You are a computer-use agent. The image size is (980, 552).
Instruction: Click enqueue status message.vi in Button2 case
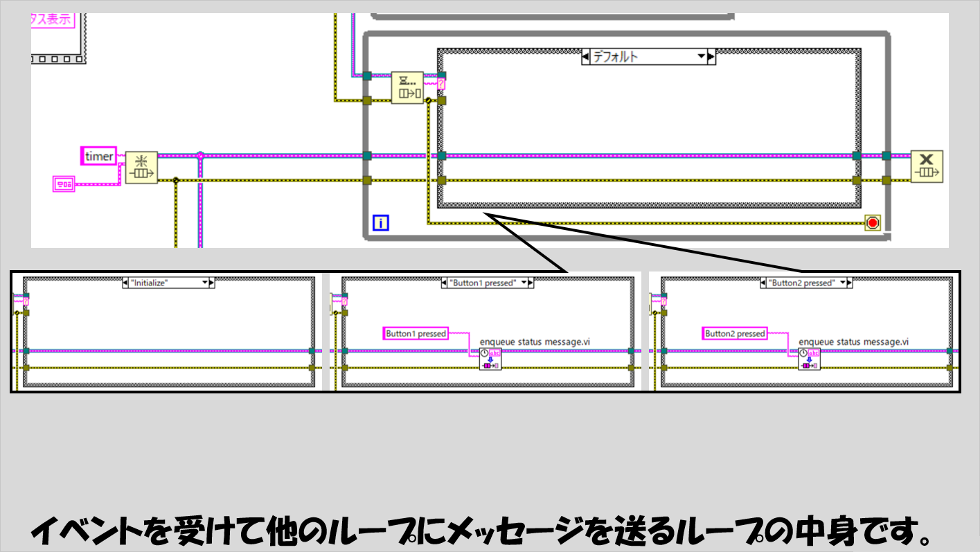809,359
